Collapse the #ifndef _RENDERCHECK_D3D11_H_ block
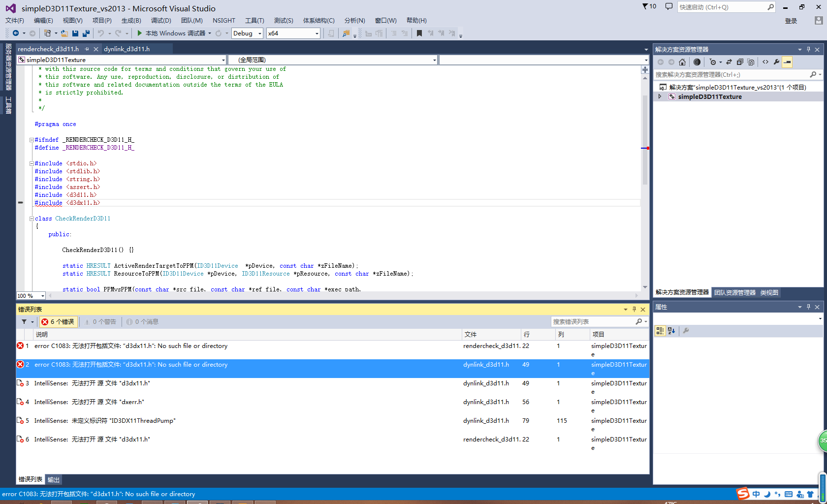This screenshot has width=827, height=504. tap(32, 140)
